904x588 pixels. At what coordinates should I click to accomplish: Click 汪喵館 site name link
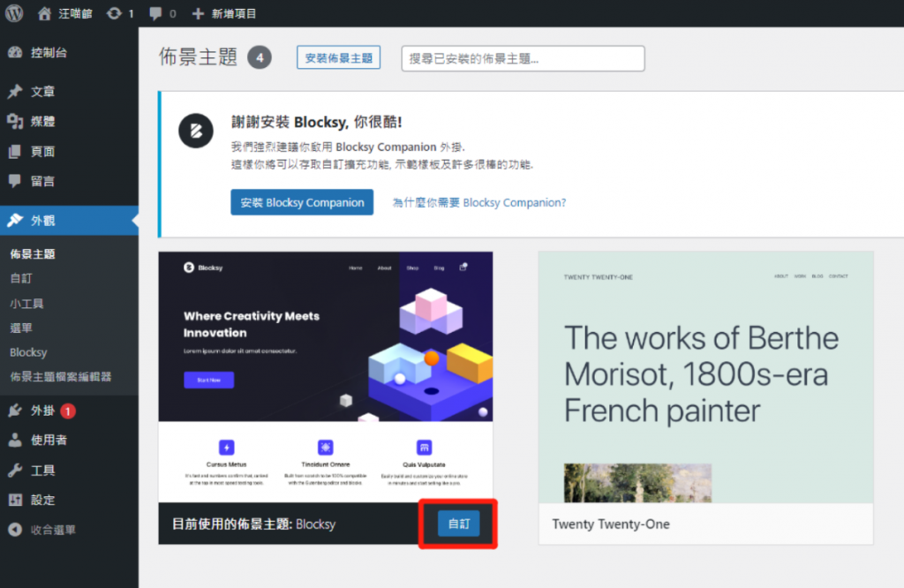[75, 13]
